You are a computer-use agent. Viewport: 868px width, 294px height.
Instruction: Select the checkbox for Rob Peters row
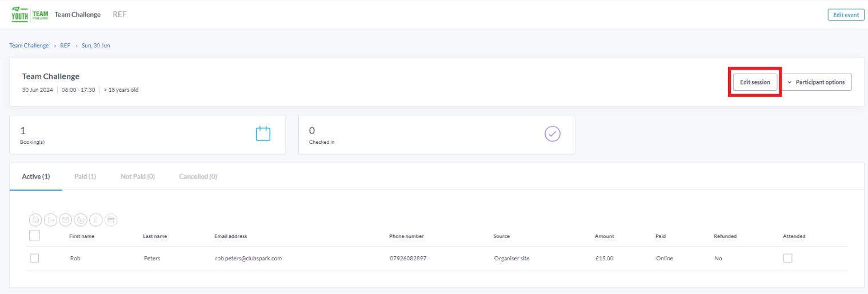[x=34, y=258]
